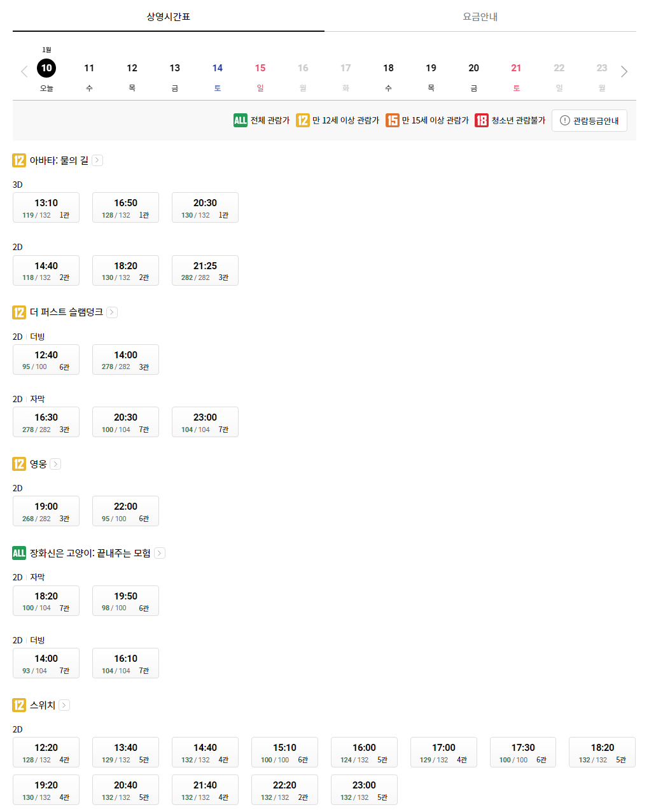Choose 스위치 18:20 in 5관
The image size is (649, 812).
[x=602, y=752]
